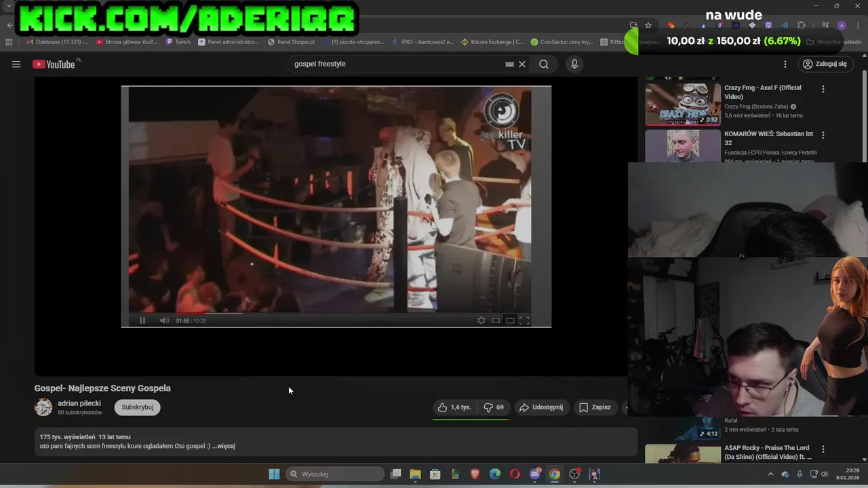Start voice search with the microphone
The width and height of the screenshot is (868, 488).
pos(574,64)
